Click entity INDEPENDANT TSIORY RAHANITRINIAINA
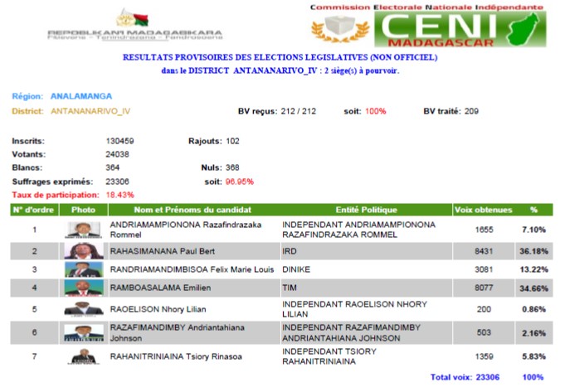The image size is (565, 392). 329,356
